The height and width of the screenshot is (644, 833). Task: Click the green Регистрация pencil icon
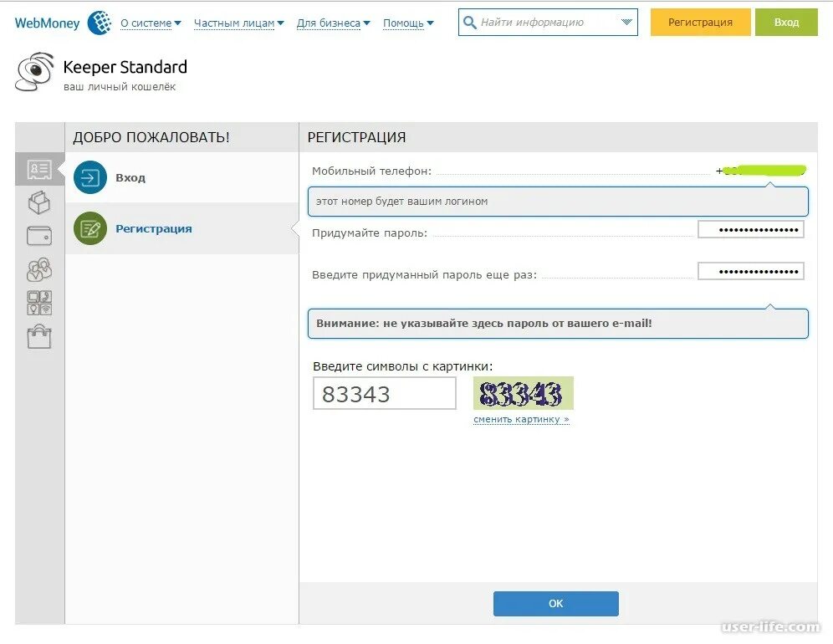point(90,228)
